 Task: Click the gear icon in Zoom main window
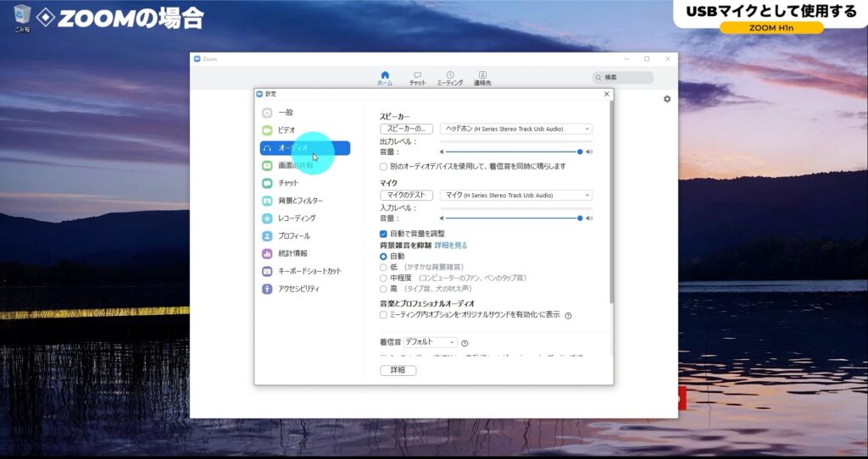point(667,99)
